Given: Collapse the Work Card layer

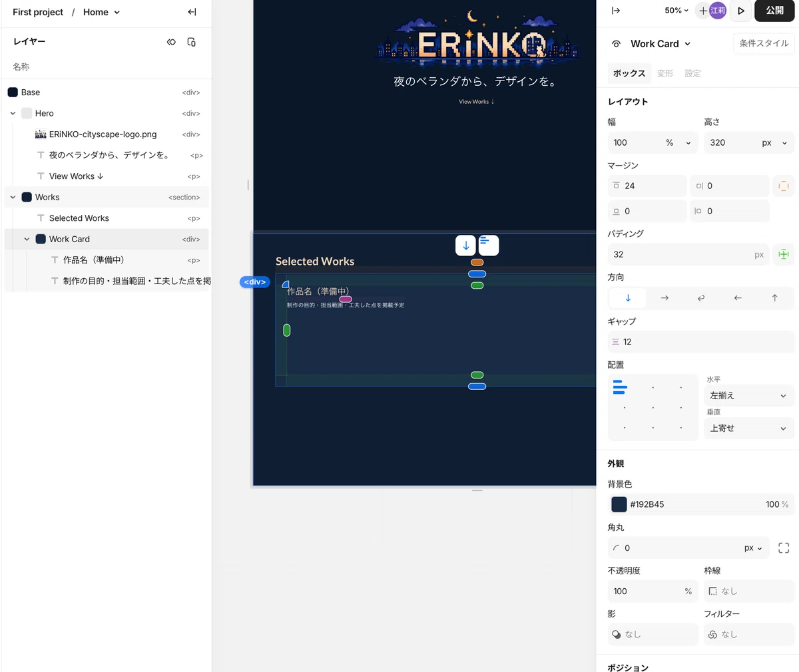Looking at the screenshot, I should [x=27, y=240].
